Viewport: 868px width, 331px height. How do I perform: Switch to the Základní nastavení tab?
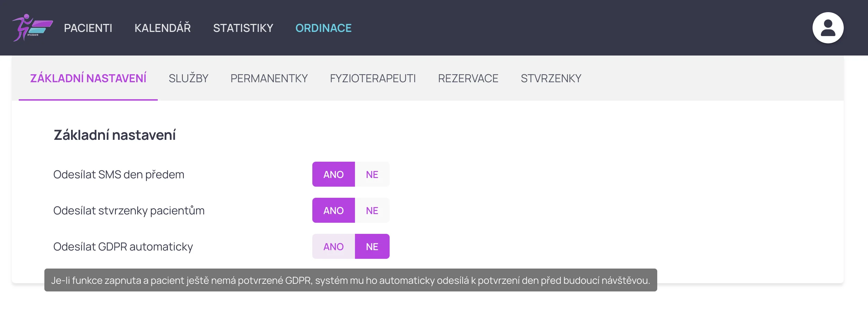click(x=88, y=78)
